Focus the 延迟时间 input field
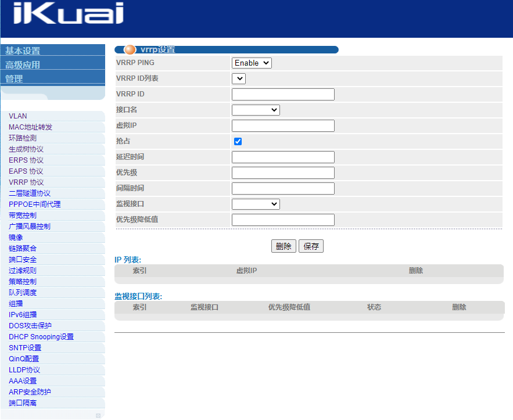The height and width of the screenshot is (420, 513). pyautogui.click(x=283, y=157)
